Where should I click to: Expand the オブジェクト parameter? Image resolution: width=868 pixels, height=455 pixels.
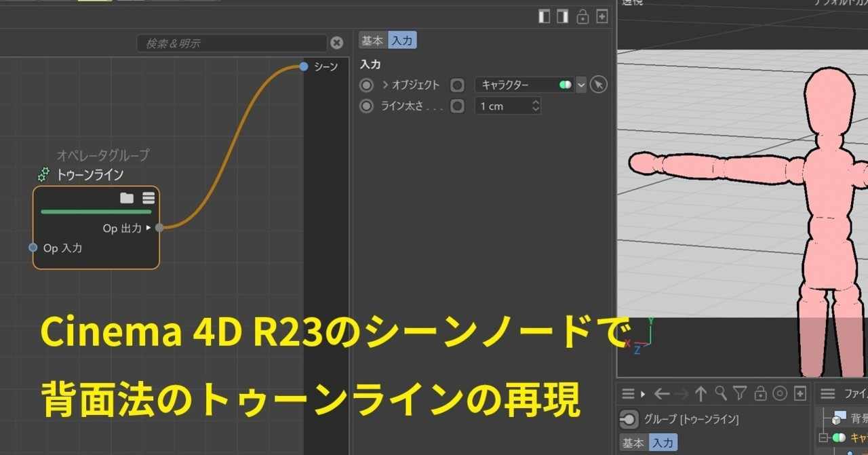pos(385,85)
